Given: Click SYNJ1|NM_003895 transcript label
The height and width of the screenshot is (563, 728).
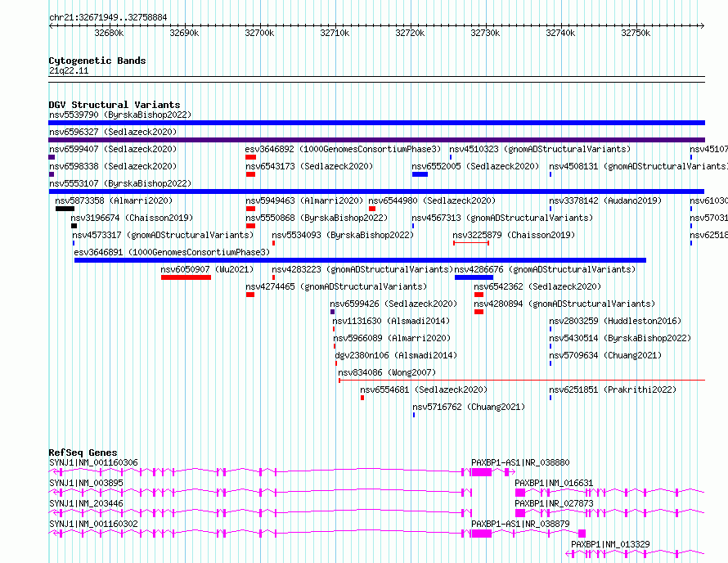Looking at the screenshot, I should pos(87,483).
